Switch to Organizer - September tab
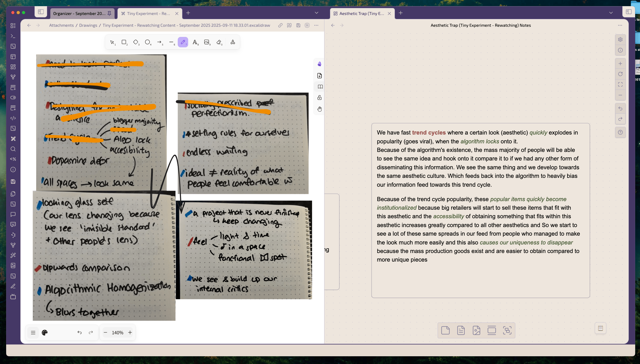The image size is (640, 364). 79,13
